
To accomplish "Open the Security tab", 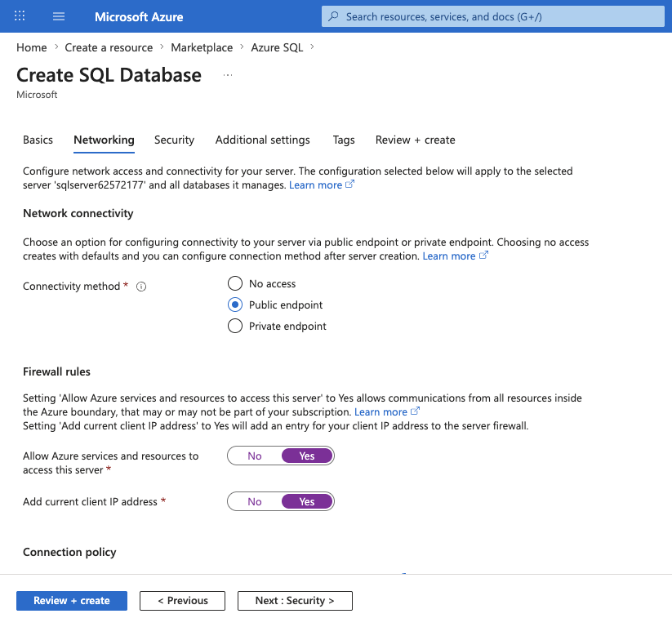I will [174, 140].
